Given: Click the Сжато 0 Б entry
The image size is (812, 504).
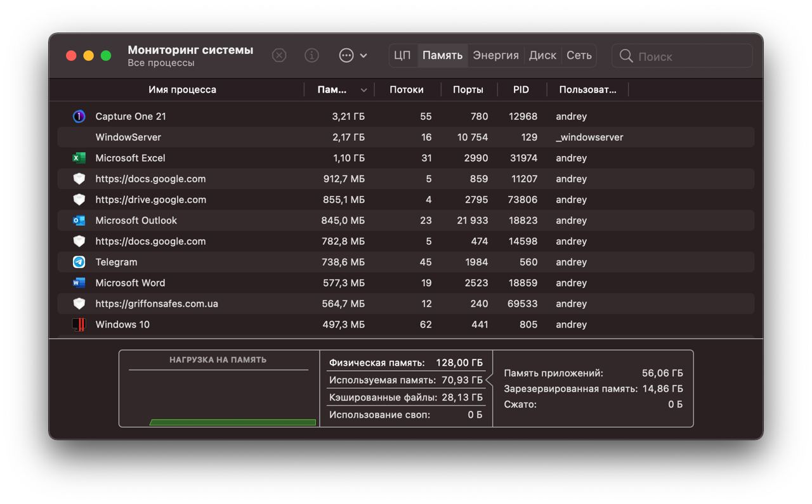Looking at the screenshot, I should [x=593, y=404].
